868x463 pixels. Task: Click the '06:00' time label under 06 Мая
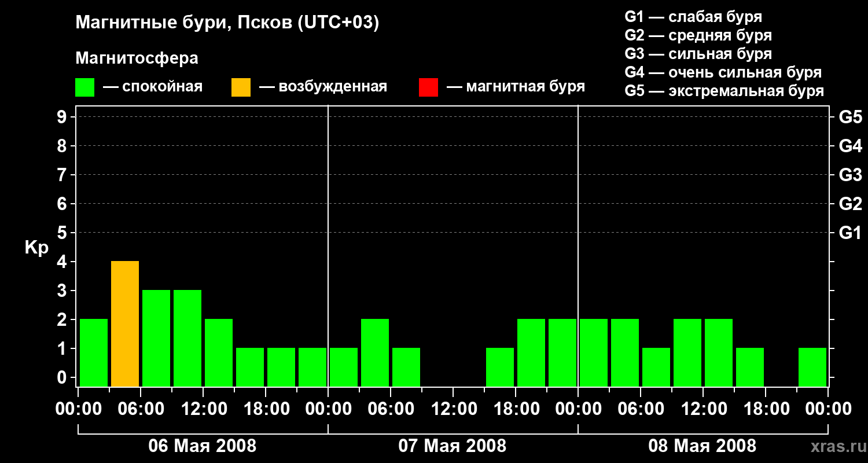coord(141,409)
